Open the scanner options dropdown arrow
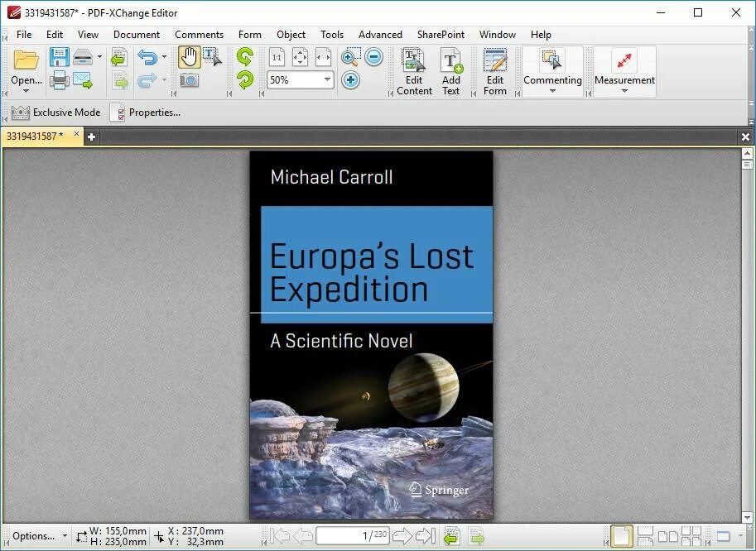Screen dimensions: 756x551 (100, 57)
